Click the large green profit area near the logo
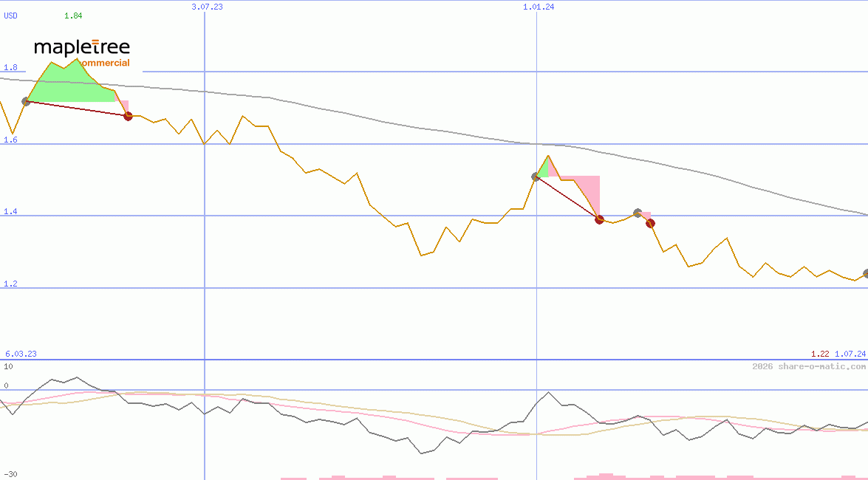 (70, 85)
